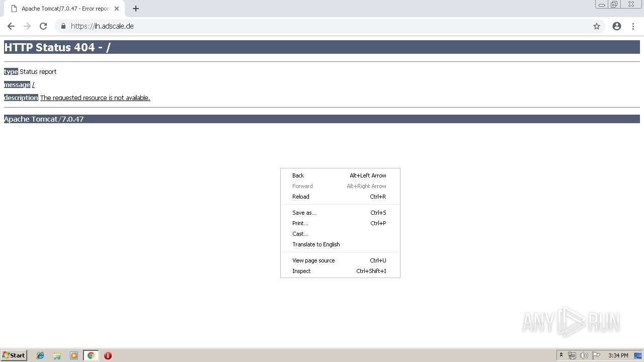Open the Chrome profile avatar icon

[617, 26]
